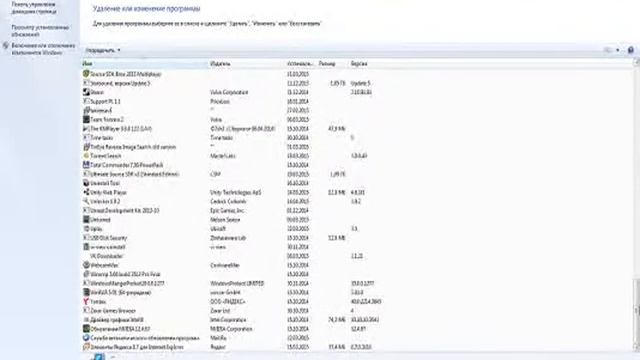Click the Epic Games, Inc. publisher cell
This screenshot has width=640, height=360.
227,211
